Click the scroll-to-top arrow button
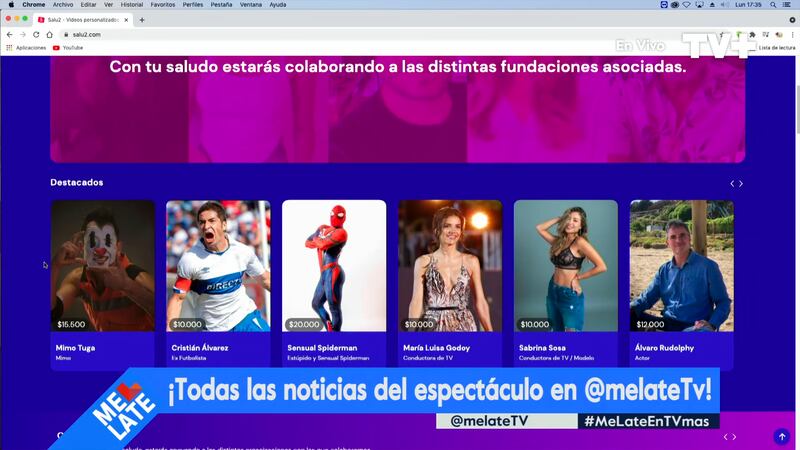Image resolution: width=800 pixels, height=450 pixels. point(782,437)
